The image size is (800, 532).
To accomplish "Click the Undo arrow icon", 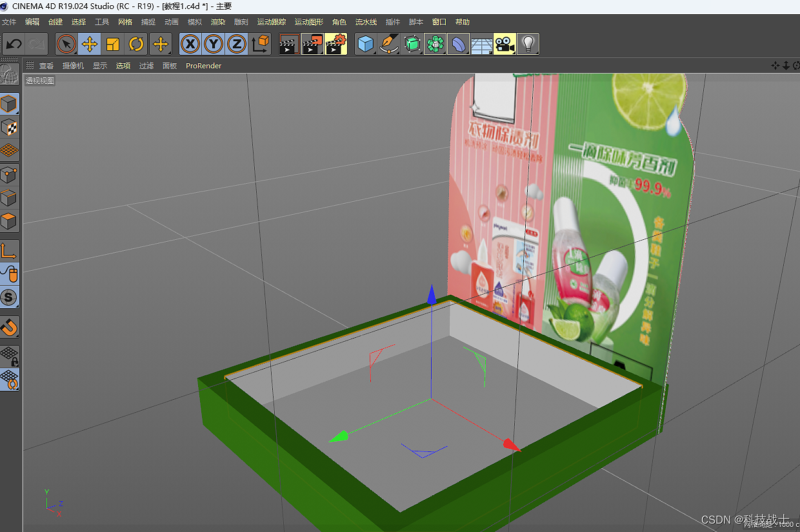I will click(14, 44).
